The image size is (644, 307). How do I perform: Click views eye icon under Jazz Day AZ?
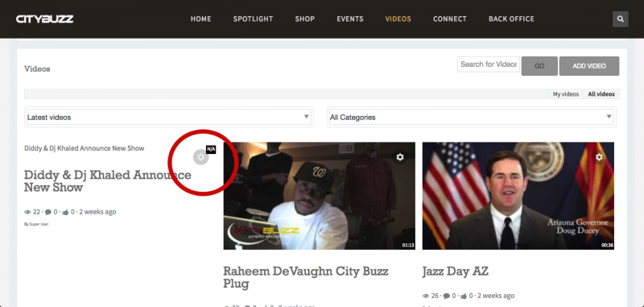(426, 296)
